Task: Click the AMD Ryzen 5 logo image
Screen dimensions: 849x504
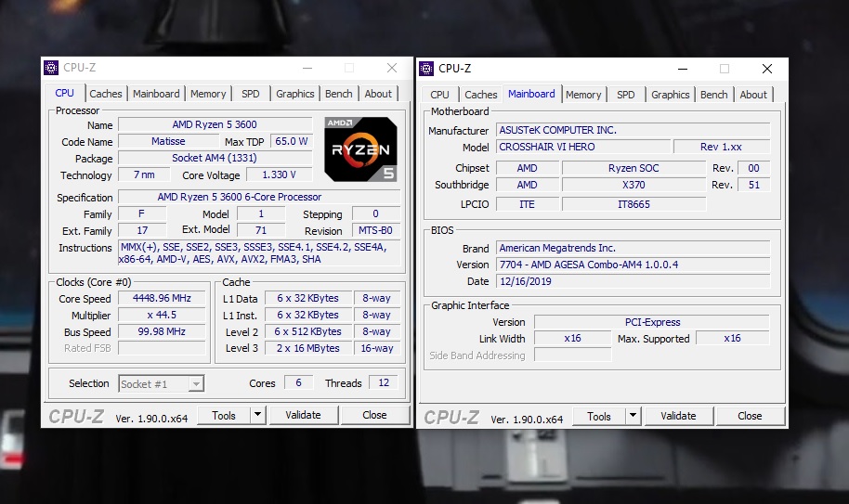Action: (x=360, y=149)
